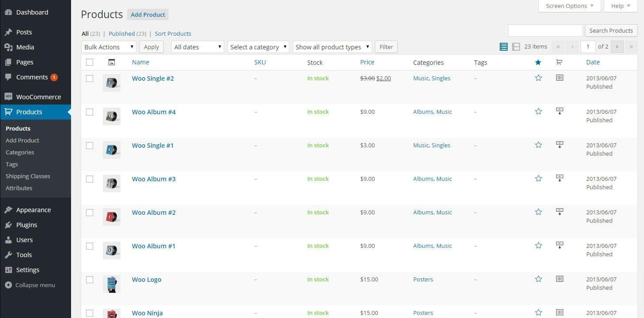The image size is (644, 318).
Task: Select Woo Logo checkbox
Action: 90,280
